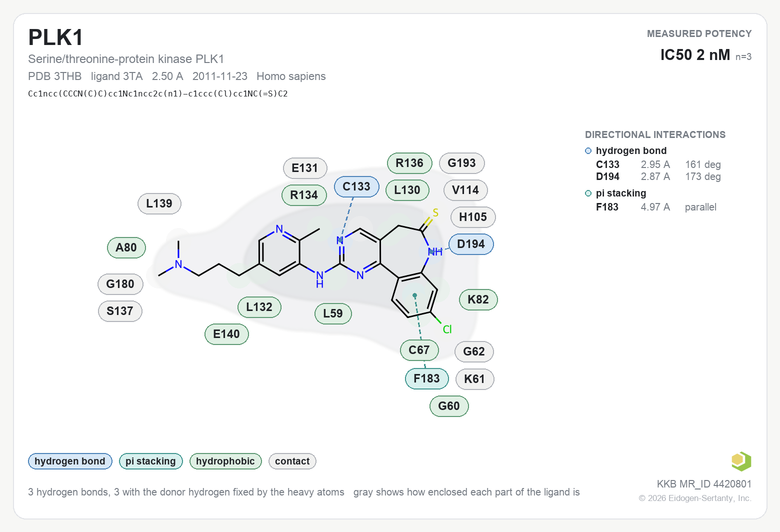This screenshot has width=780, height=532.
Task: Select the A80 residue bubble
Action: click(126, 247)
